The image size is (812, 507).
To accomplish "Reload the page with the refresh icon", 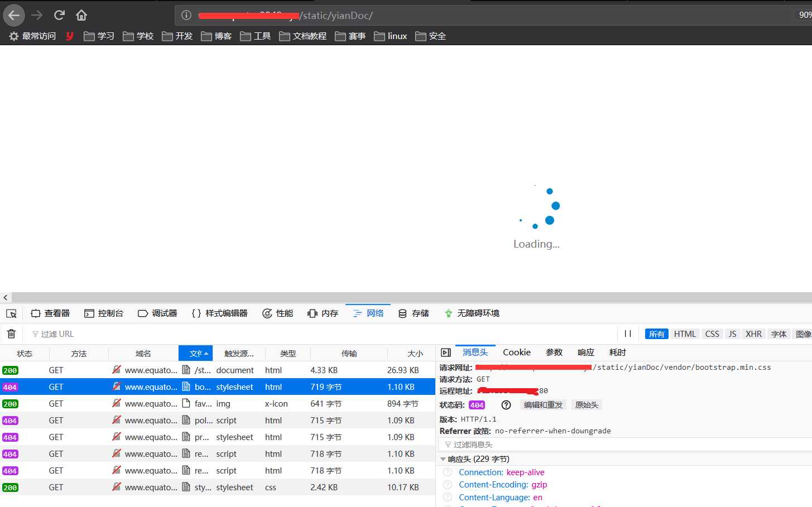I will coord(59,15).
